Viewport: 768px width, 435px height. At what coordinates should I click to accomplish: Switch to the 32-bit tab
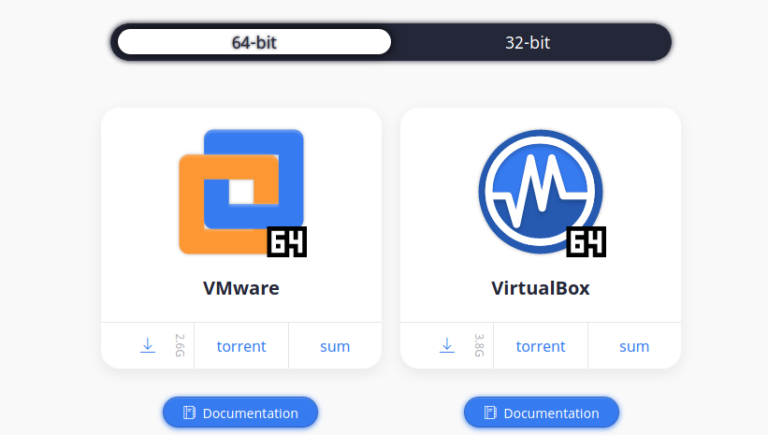pos(528,42)
